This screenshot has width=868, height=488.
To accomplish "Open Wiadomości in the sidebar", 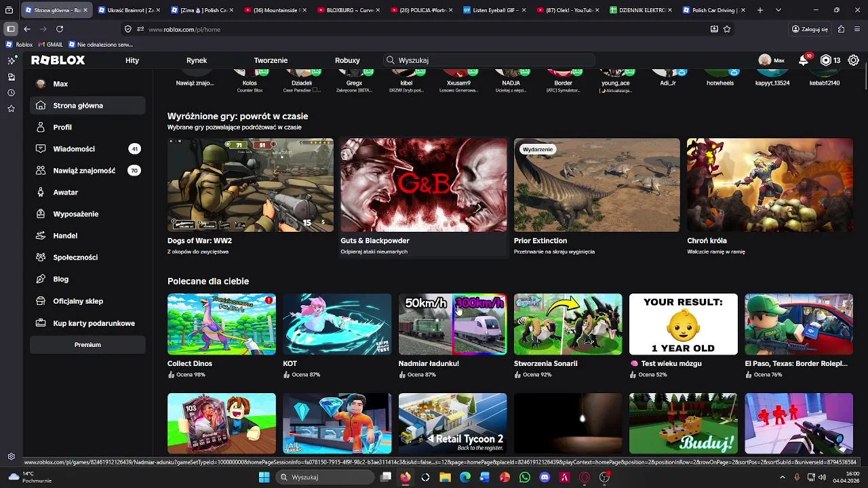I will (x=87, y=149).
